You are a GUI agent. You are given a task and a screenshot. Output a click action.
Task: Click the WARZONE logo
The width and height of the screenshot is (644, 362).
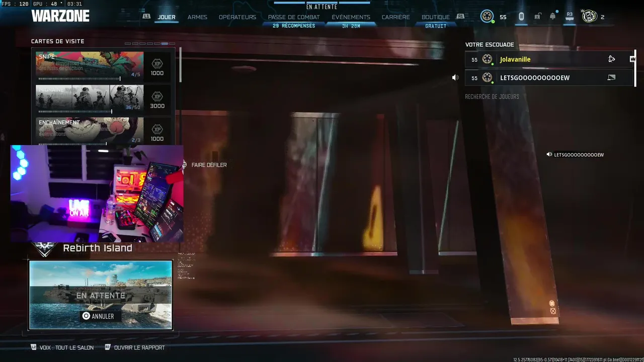[60, 16]
